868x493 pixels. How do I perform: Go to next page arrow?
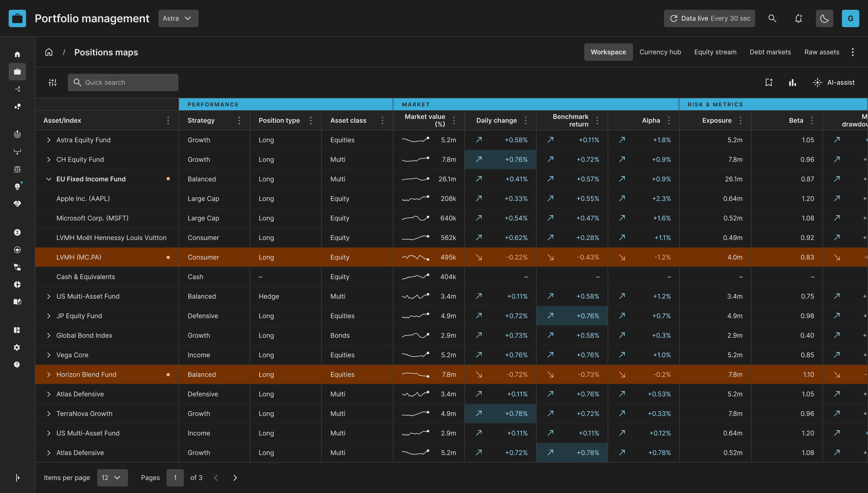pyautogui.click(x=235, y=478)
